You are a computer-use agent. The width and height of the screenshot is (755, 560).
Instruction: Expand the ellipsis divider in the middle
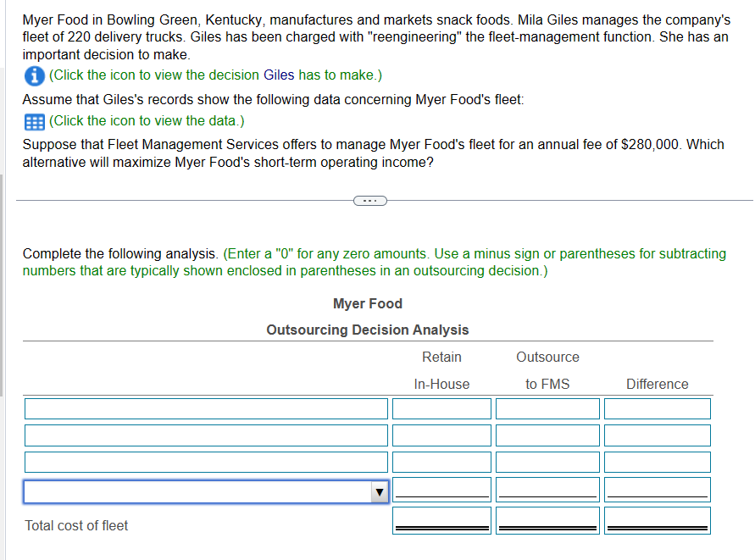[369, 200]
